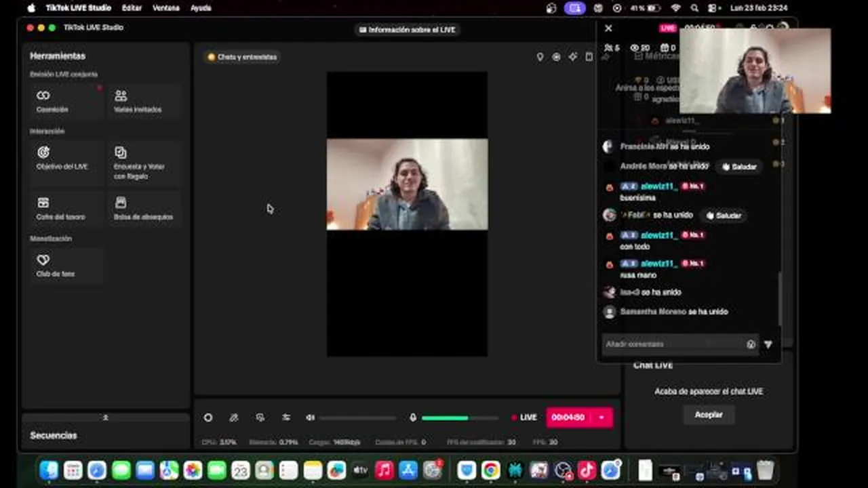The image size is (868, 488).
Task: Open the Apple menu
Action: [31, 8]
